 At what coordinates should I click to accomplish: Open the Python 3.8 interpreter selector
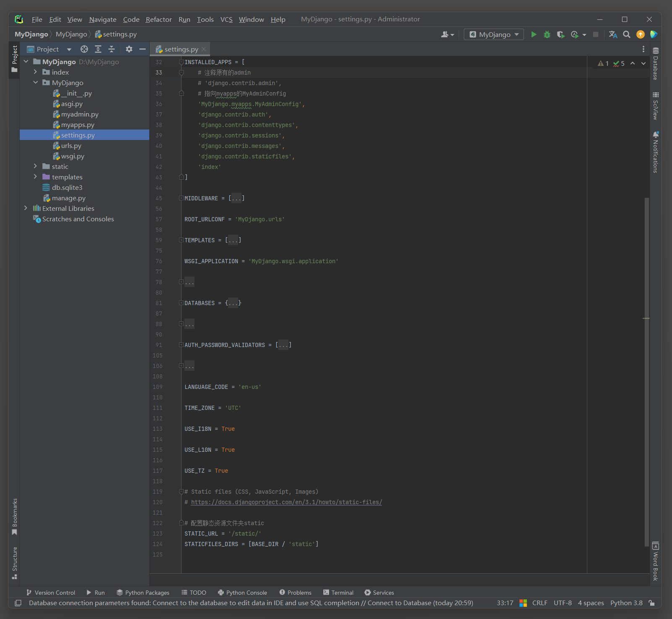[626, 603]
